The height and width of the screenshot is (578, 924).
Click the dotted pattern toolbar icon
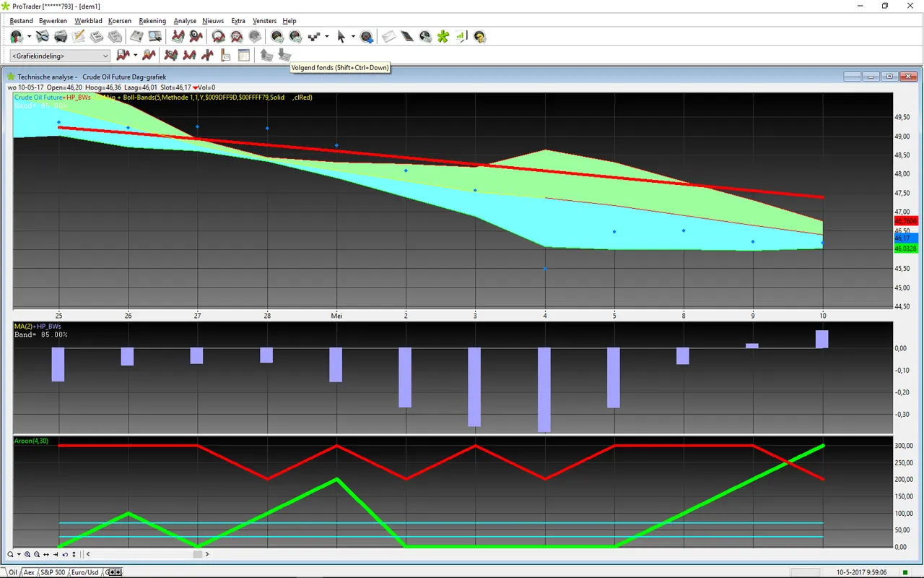pos(315,36)
